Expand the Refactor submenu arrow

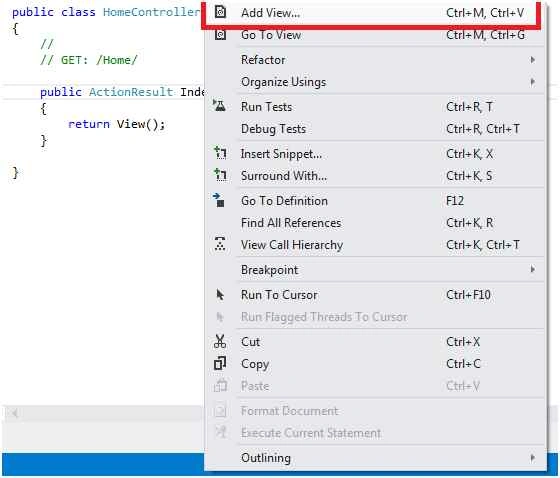[532, 60]
